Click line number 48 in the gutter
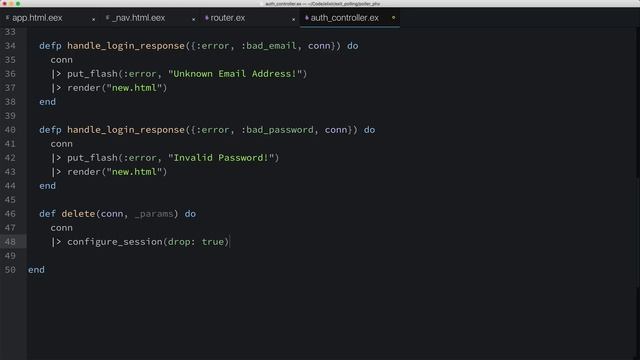The height and width of the screenshot is (360, 640). pos(10,242)
